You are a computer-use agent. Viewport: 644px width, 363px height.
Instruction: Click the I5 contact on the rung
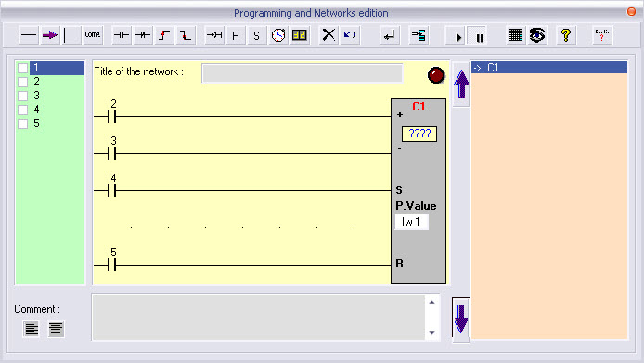(x=111, y=265)
